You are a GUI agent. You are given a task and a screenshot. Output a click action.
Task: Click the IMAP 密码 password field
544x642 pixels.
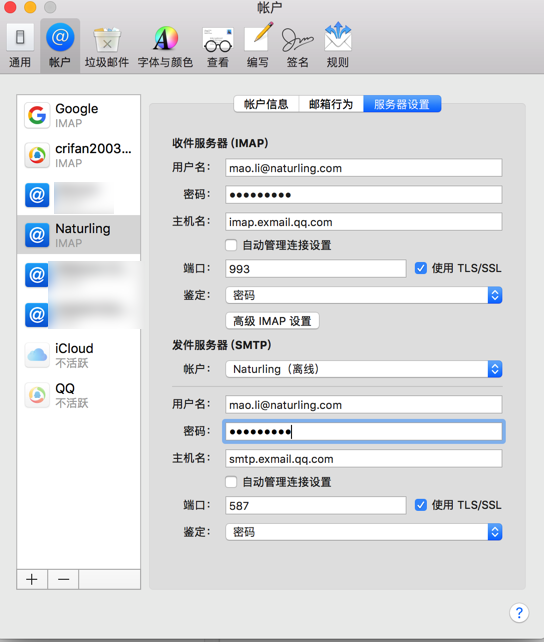(363, 194)
